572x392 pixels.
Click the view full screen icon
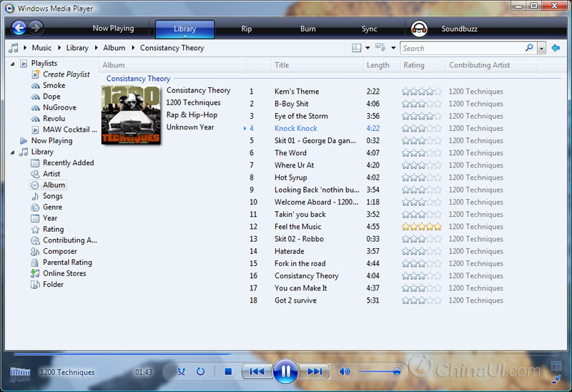[x=556, y=366]
